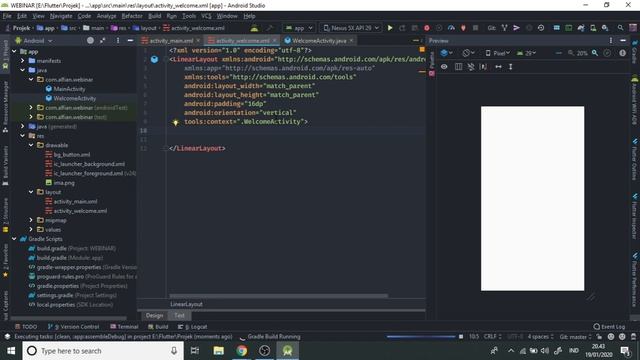The height and width of the screenshot is (360, 640).
Task: Expand the values folder
Action: [x=31, y=229]
